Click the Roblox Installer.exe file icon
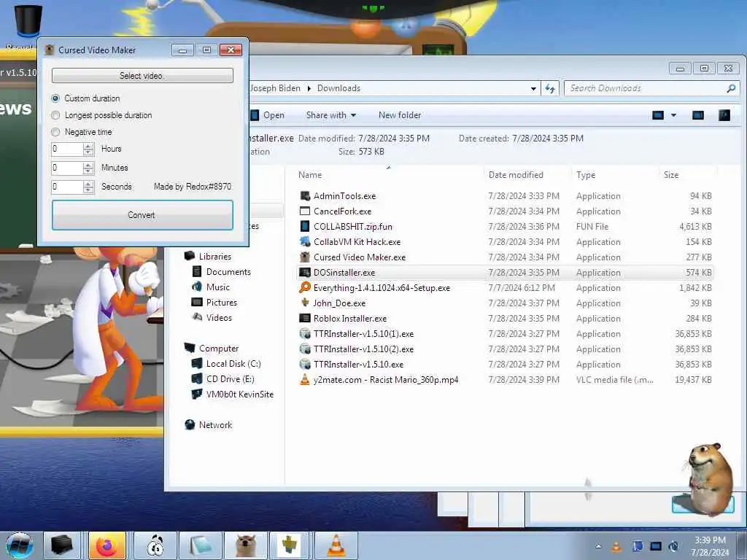This screenshot has width=747, height=560. (305, 318)
